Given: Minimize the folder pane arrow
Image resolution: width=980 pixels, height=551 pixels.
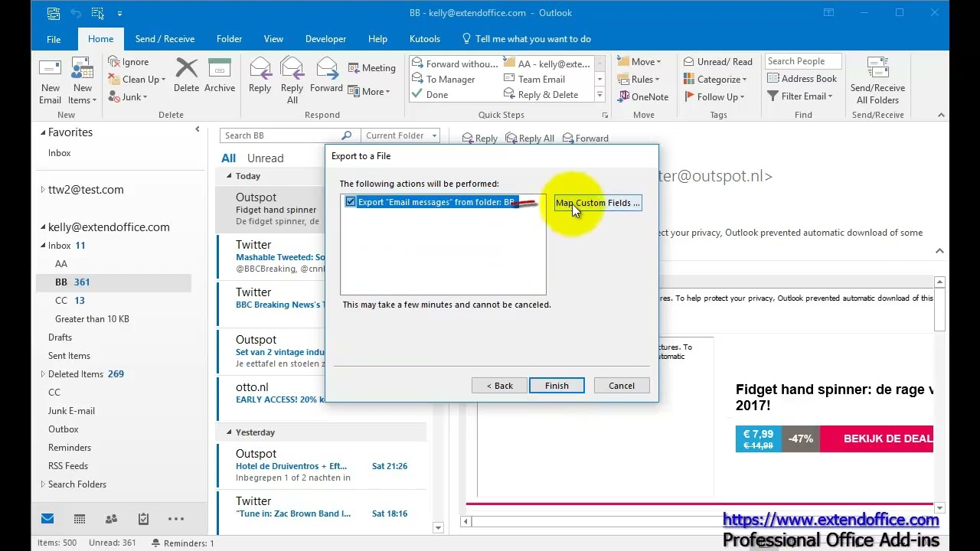Looking at the screenshot, I should pos(197,130).
